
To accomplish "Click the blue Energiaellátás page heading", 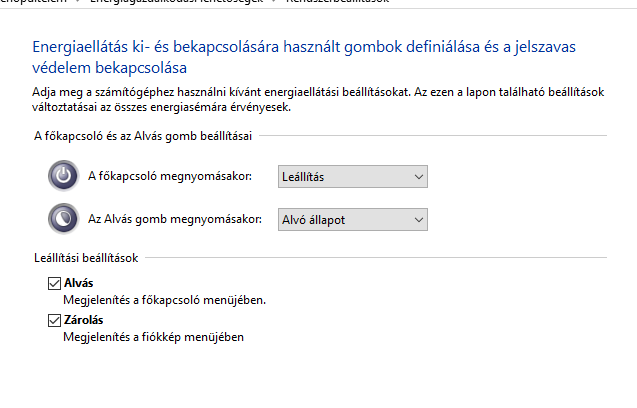I will (x=304, y=57).
